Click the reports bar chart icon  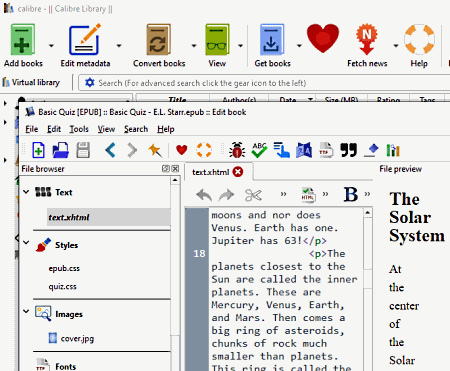(393, 150)
